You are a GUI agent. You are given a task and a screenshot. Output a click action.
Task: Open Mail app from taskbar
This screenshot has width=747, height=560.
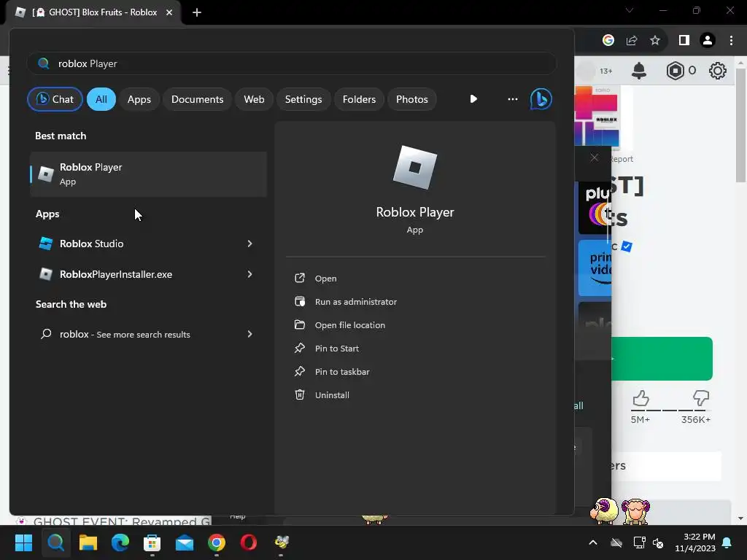(x=185, y=542)
